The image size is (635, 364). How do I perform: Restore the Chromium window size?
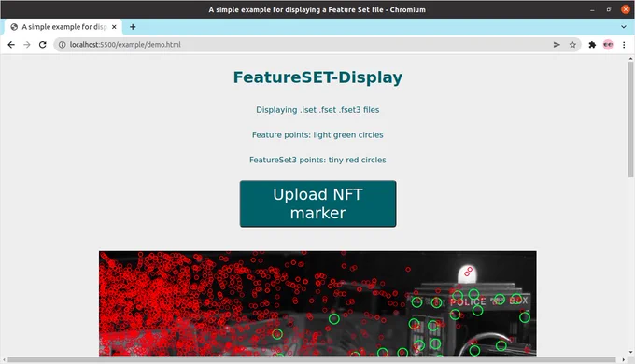pyautogui.click(x=608, y=9)
